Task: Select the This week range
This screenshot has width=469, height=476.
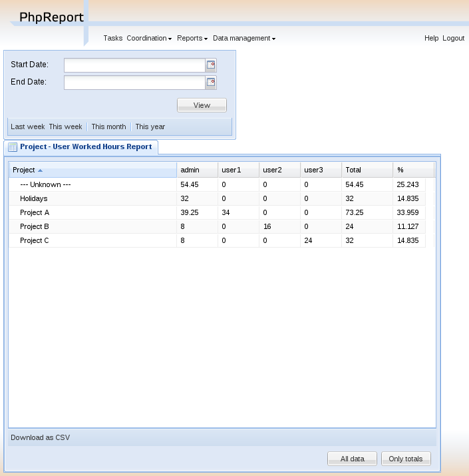Action: (65, 126)
